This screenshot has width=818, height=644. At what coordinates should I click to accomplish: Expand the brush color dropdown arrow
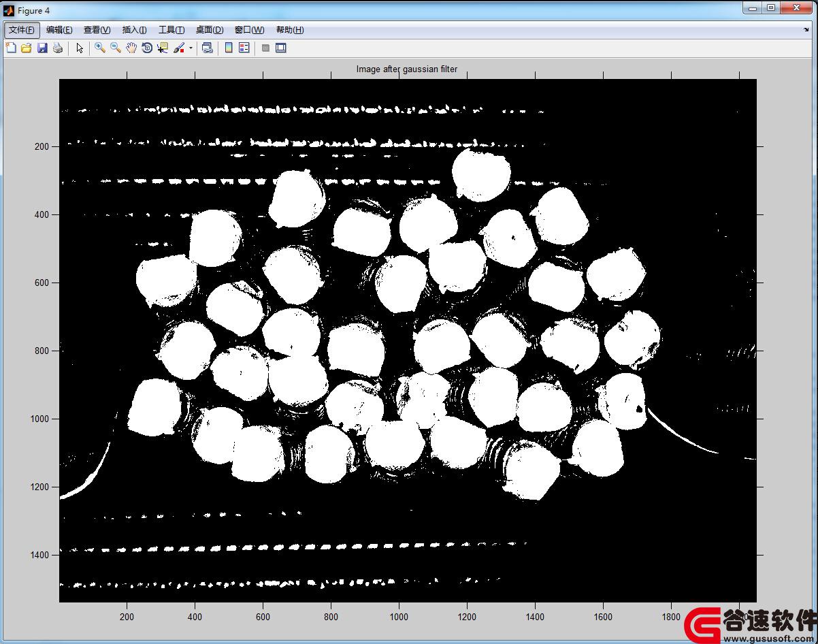[191, 48]
